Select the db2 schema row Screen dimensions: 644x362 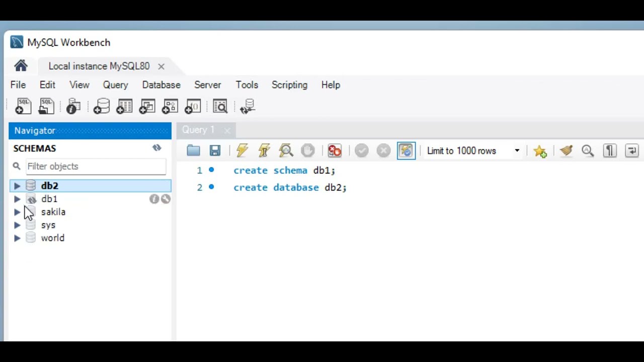point(91,186)
